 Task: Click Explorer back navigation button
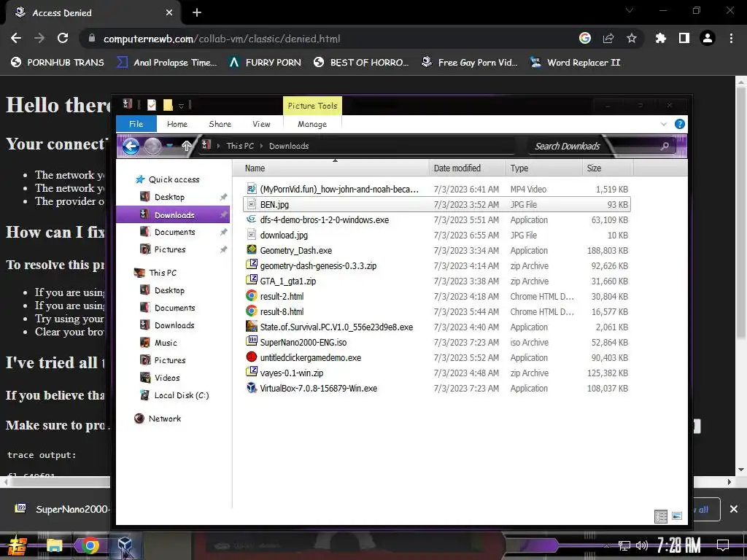pos(131,146)
